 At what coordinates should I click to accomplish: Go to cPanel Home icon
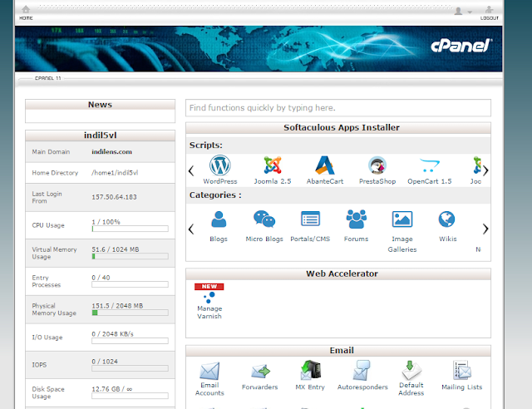[26, 12]
